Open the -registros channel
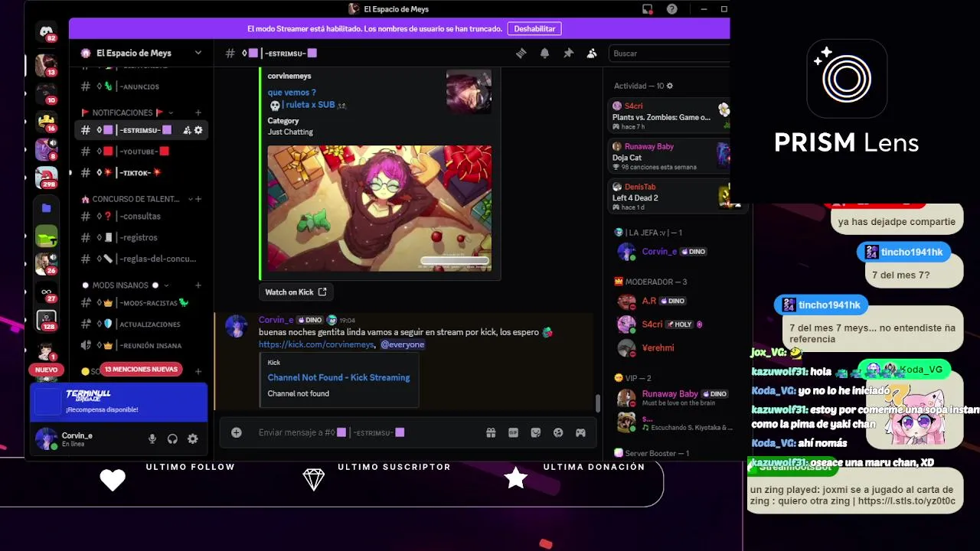 point(141,237)
